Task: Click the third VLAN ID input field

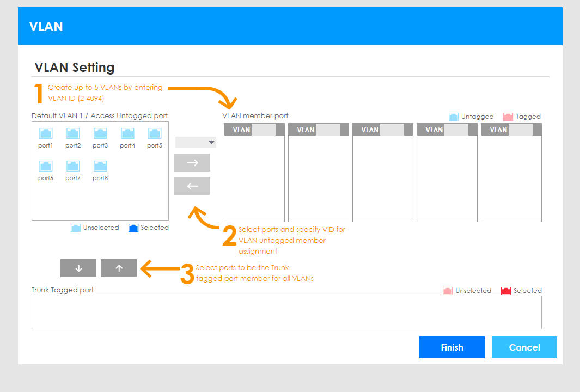Action: click(392, 130)
